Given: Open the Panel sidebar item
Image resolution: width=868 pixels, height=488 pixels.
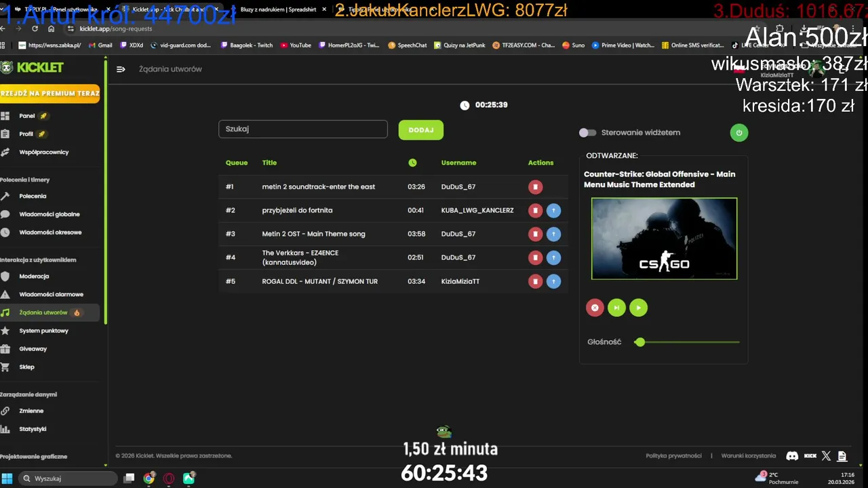Looking at the screenshot, I should tap(27, 116).
